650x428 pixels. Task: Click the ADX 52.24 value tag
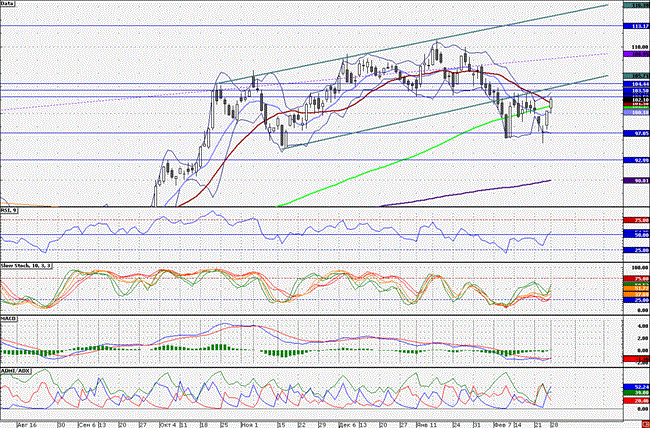click(x=635, y=386)
